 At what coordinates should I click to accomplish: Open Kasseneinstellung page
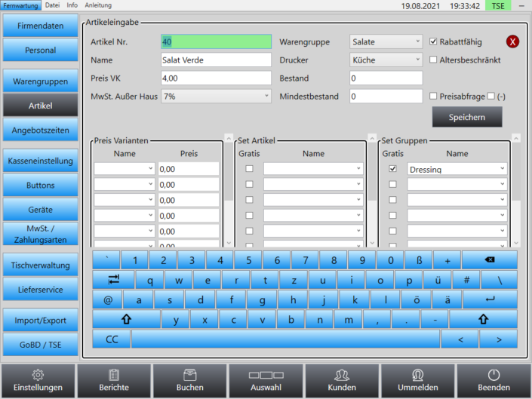pos(41,161)
